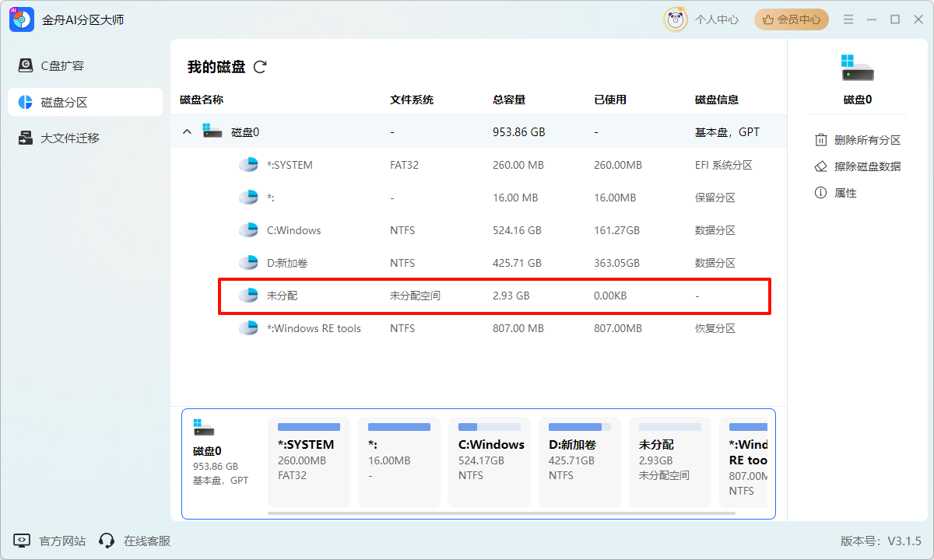Image resolution: width=934 pixels, height=560 pixels.
Task: Click the 恢复分区 cell
Action: coord(715,328)
